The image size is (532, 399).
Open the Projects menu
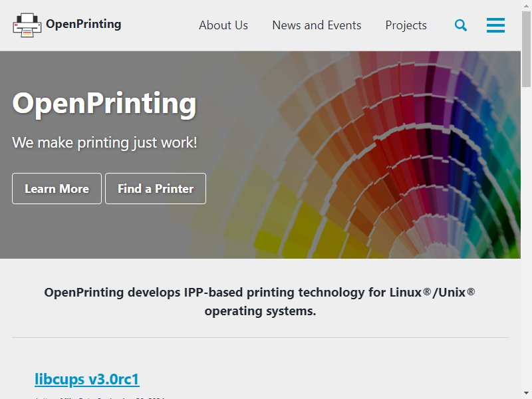pos(406,25)
